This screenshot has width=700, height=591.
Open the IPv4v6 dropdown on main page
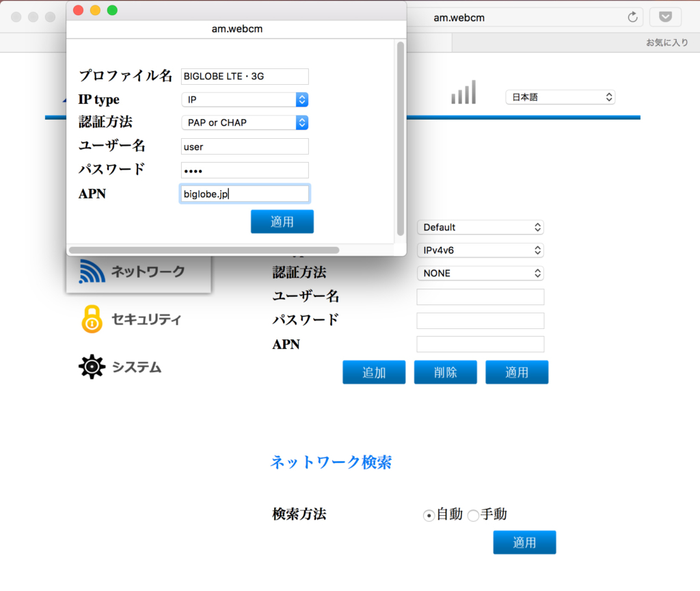click(481, 250)
